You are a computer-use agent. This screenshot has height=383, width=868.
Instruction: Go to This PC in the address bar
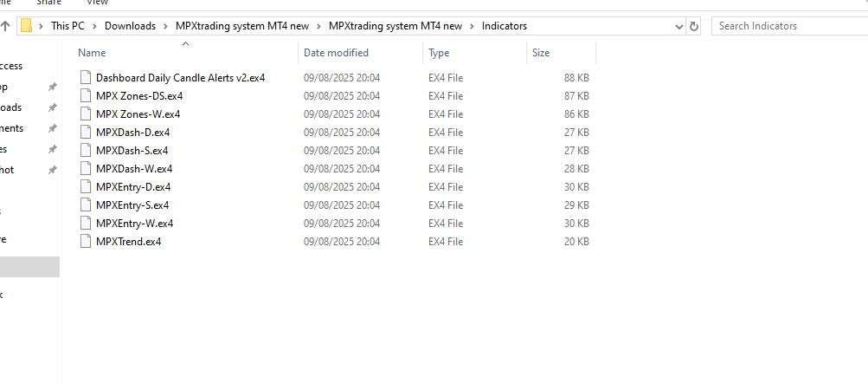point(67,26)
